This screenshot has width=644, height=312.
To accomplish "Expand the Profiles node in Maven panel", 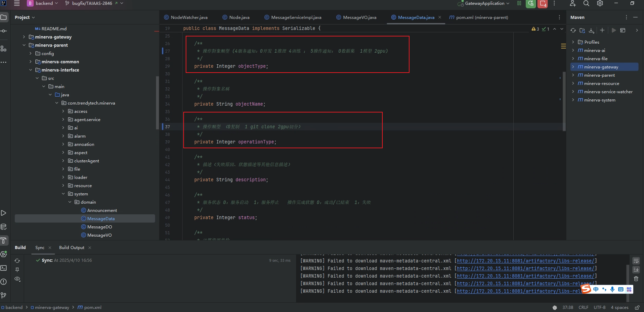I will 573,42.
